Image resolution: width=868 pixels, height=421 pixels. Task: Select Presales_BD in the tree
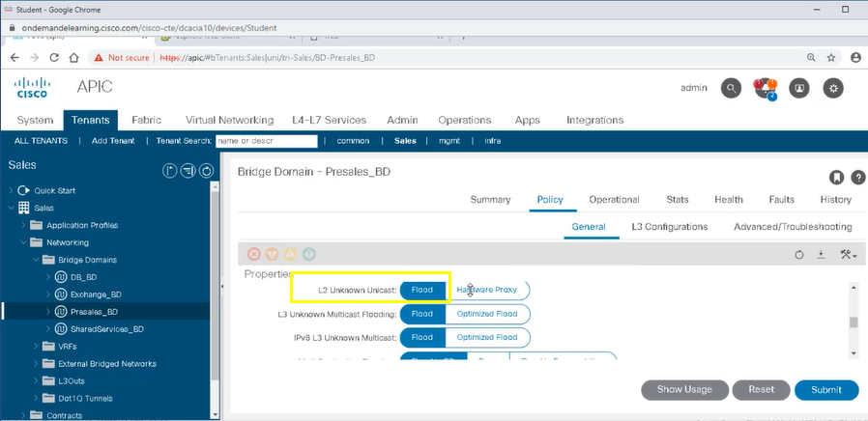(94, 312)
